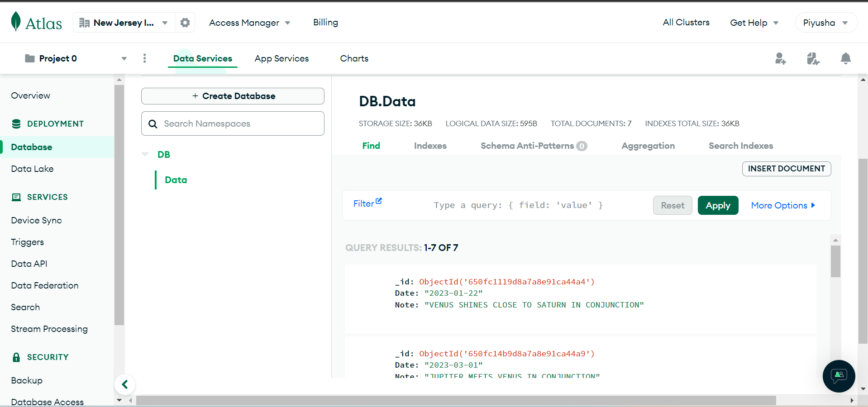
Task: Click the query filter input field
Action: [x=518, y=205]
